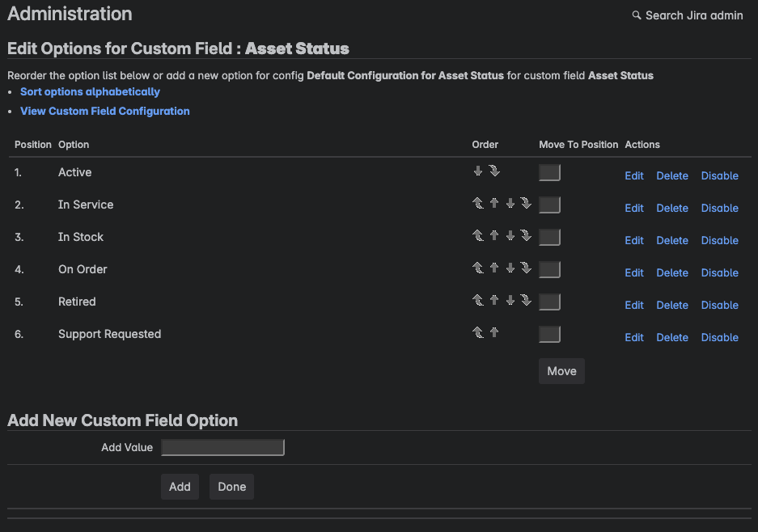Screen dimensions: 758x532
Task: Move In Service option to first position
Action: pos(478,204)
